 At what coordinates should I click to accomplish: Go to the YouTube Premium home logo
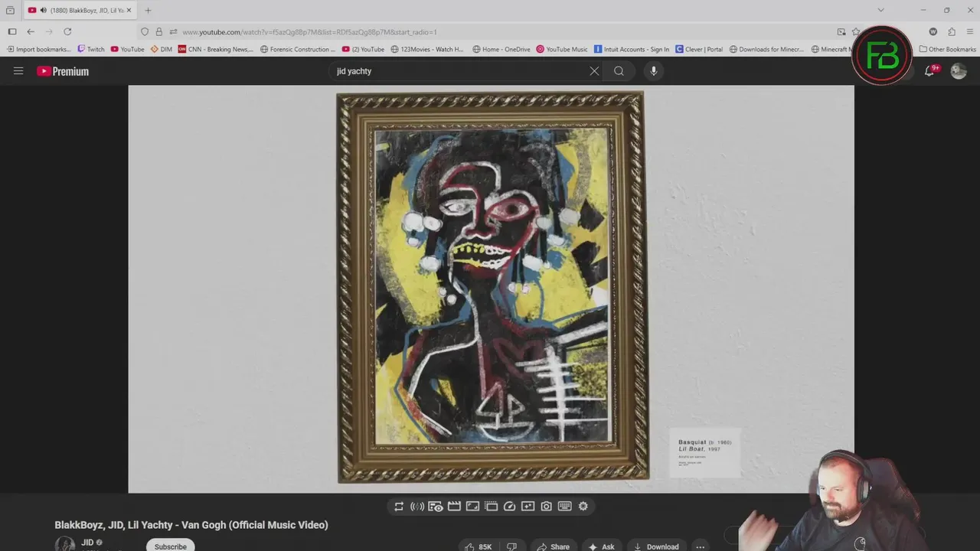click(63, 71)
